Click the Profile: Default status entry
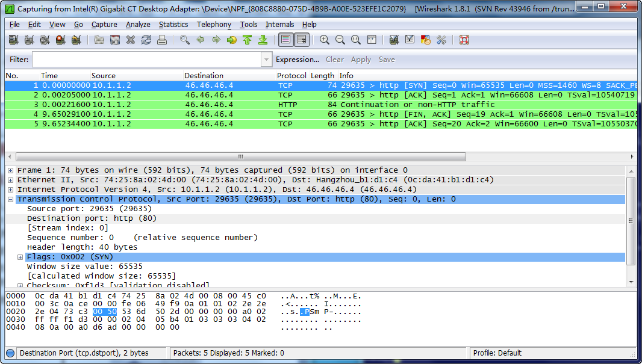The image size is (642, 364). coord(497,353)
